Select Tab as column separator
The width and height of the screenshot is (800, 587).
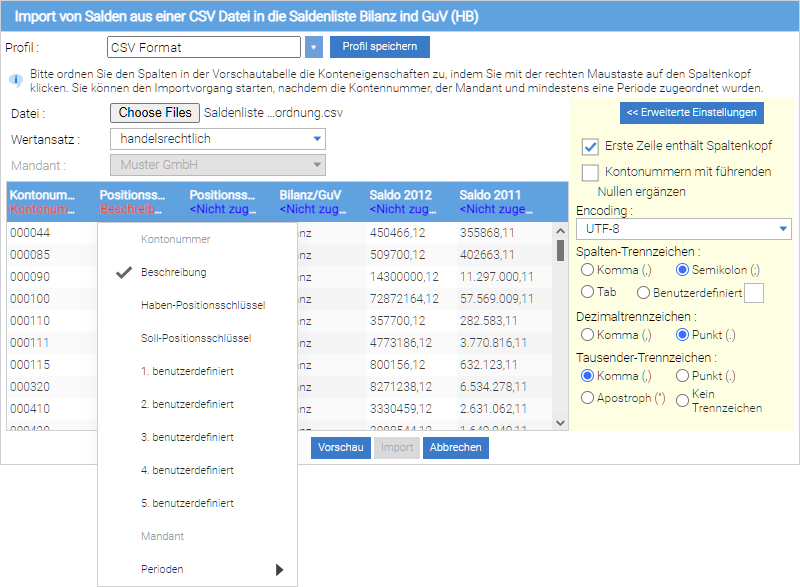(x=587, y=292)
